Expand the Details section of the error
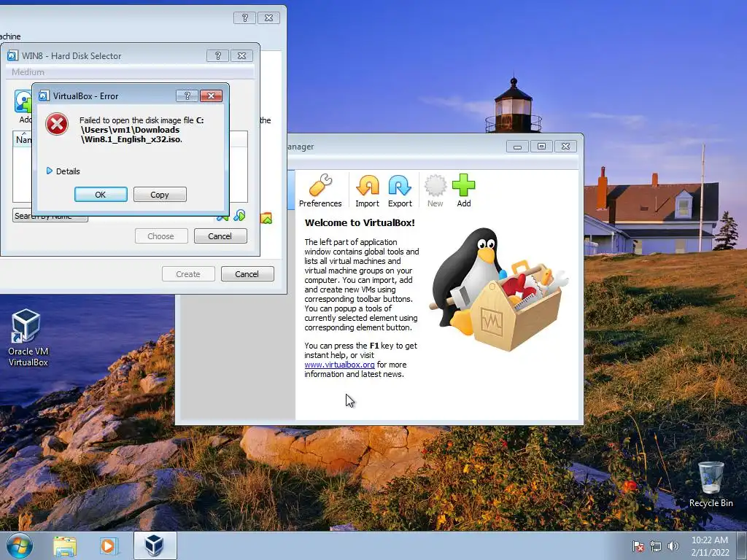This screenshot has width=747, height=560. 63,171
